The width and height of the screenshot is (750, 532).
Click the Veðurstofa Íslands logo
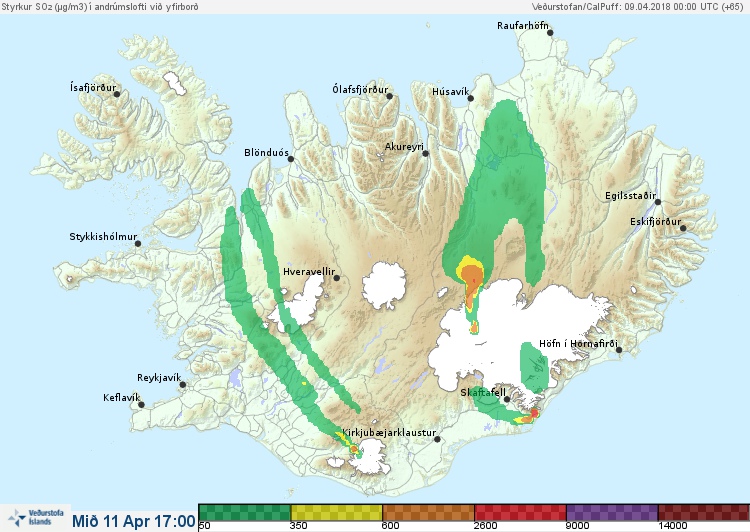tap(36, 517)
